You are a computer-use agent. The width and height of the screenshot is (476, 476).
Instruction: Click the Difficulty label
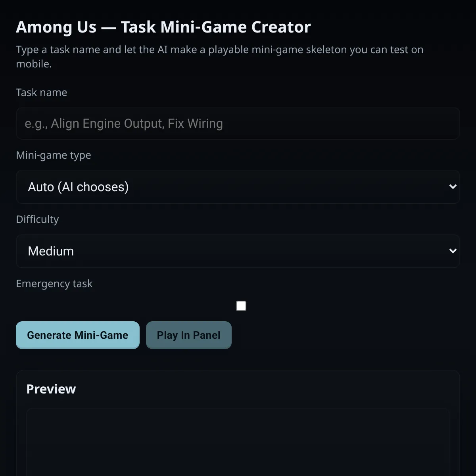[37, 219]
